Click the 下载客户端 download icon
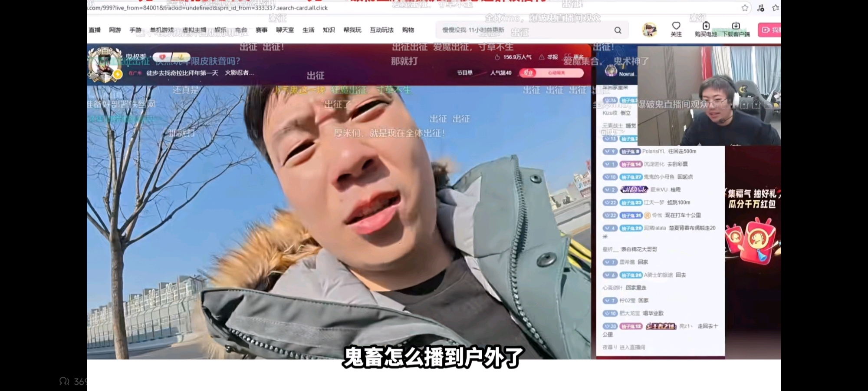This screenshot has height=391, width=868. pos(736,26)
